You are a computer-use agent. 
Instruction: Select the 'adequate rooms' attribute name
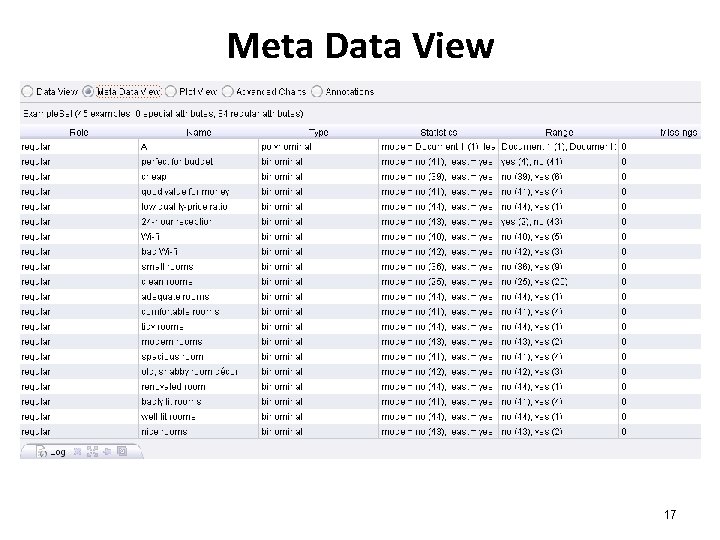[x=175, y=297]
